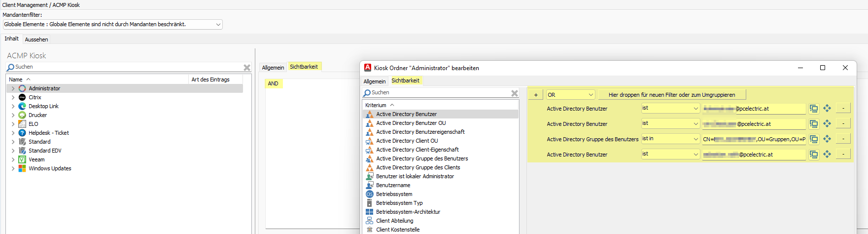Click the Windows Updates logo icon
The image size is (868, 234).
click(22, 168)
